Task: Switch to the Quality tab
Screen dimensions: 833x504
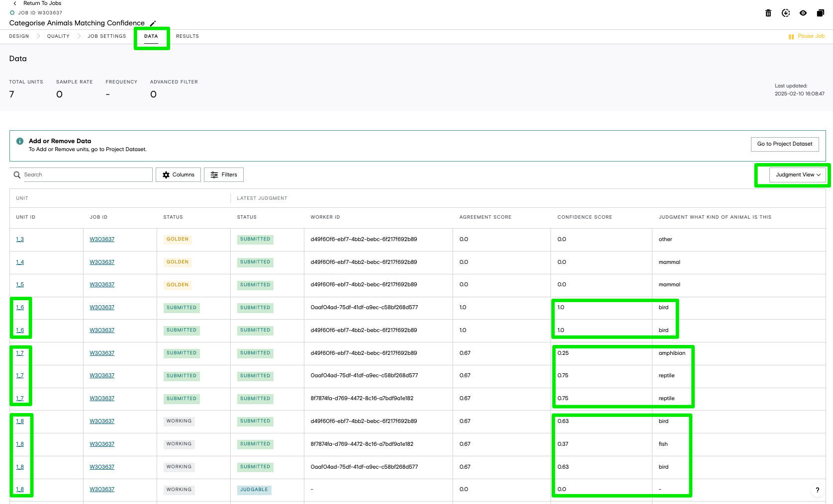Action: click(x=58, y=36)
